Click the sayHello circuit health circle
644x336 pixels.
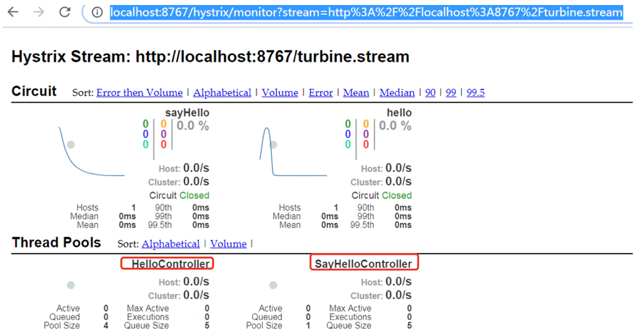click(71, 145)
